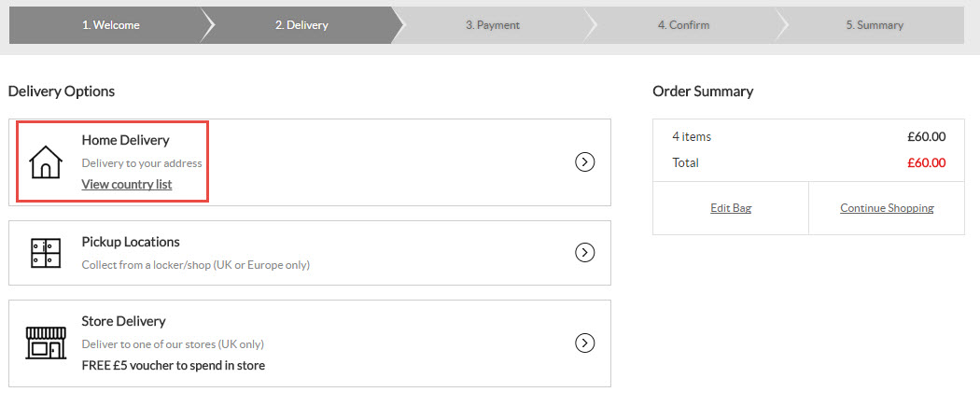The width and height of the screenshot is (980, 420).
Task: Click the 4 items row in Order Summary
Action: (x=809, y=136)
